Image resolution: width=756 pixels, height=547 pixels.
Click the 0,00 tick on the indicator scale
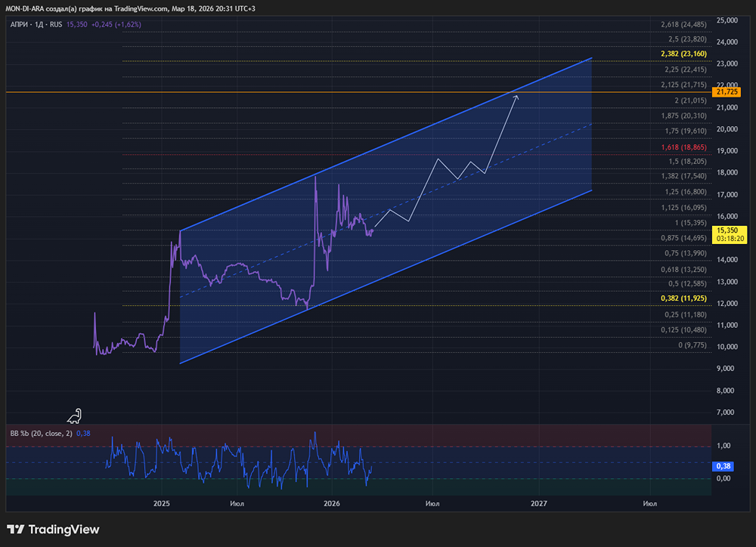click(x=723, y=478)
